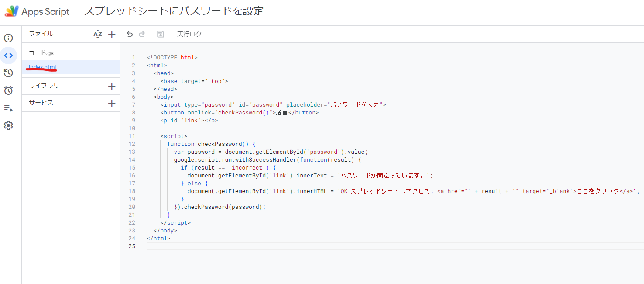View the project version history
Image resolution: width=644 pixels, height=284 pixels.
[8, 73]
